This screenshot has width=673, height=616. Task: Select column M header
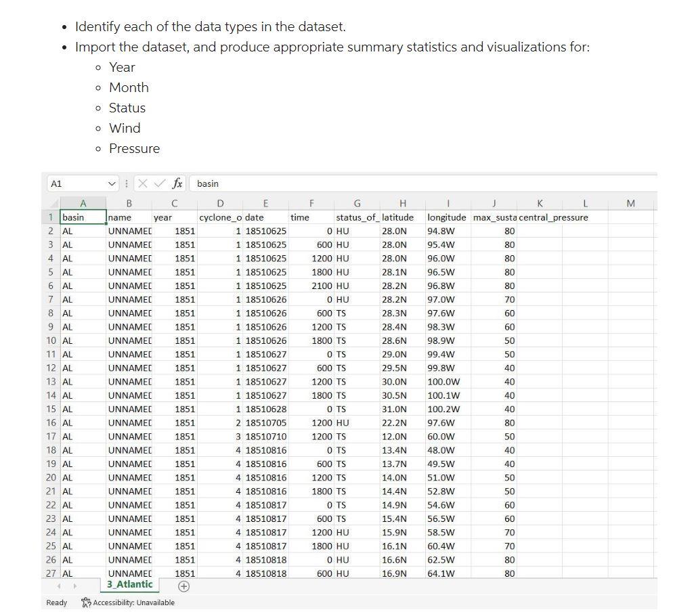point(630,204)
